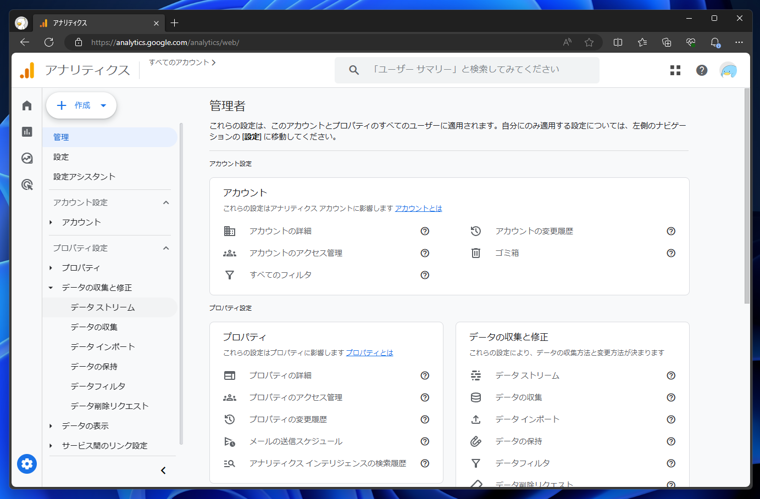The height and width of the screenshot is (499, 760).
Task: Open プロパティの詳細 link text
Action: [280, 375]
